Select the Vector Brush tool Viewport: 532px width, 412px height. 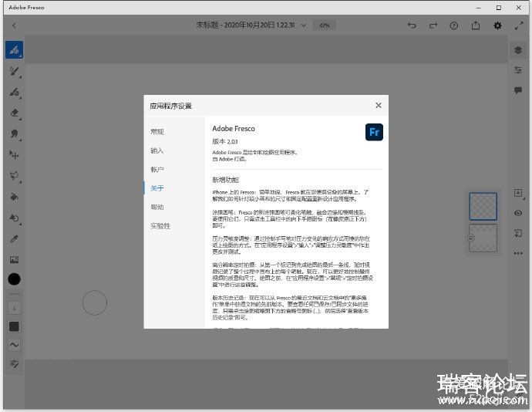(14, 92)
